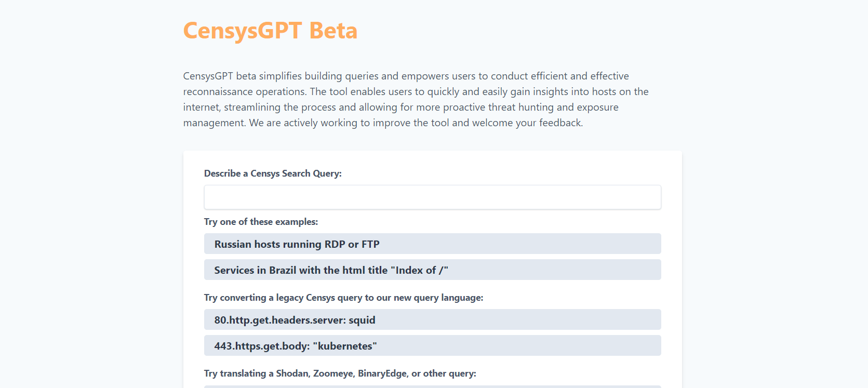Click the word "CensysGPT" in the page heading
Image resolution: width=868 pixels, height=388 pixels.
pyautogui.click(x=243, y=31)
